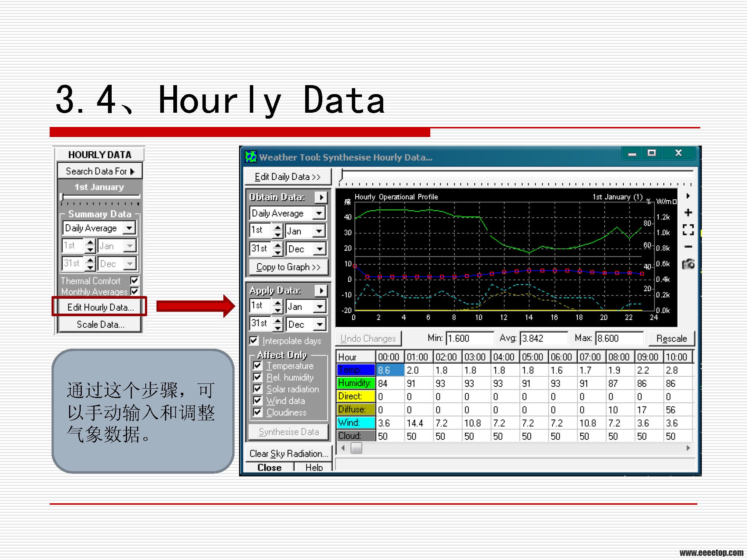Click the Undo Changes button
The image size is (747, 560).
click(368, 338)
